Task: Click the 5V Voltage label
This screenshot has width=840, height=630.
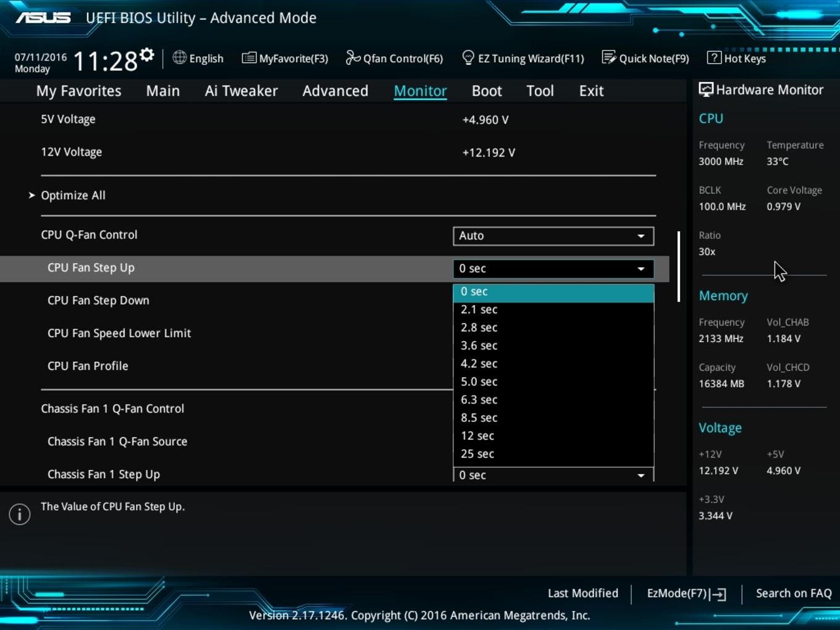Action: coord(68,119)
